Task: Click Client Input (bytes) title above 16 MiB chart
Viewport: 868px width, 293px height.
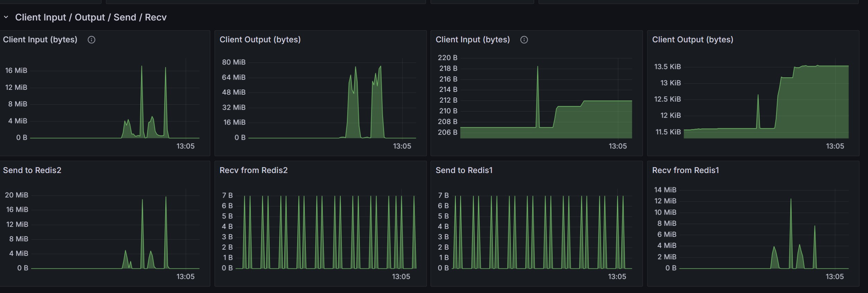Action: [40, 40]
